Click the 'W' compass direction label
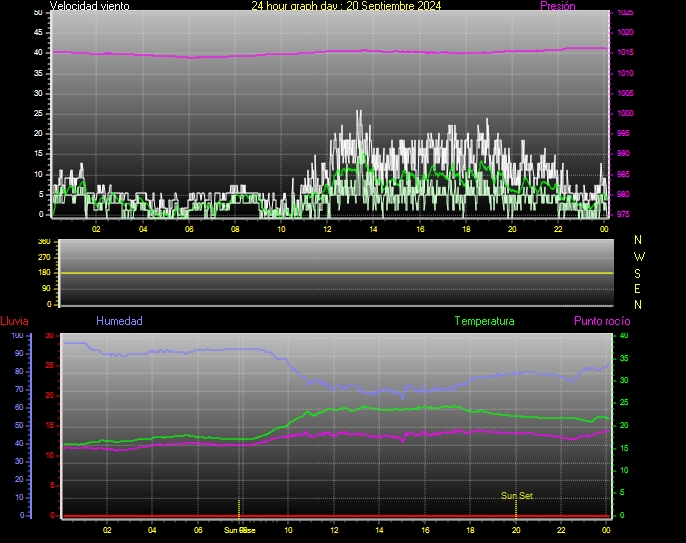Image resolution: width=686 pixels, height=543 pixels. (x=639, y=256)
